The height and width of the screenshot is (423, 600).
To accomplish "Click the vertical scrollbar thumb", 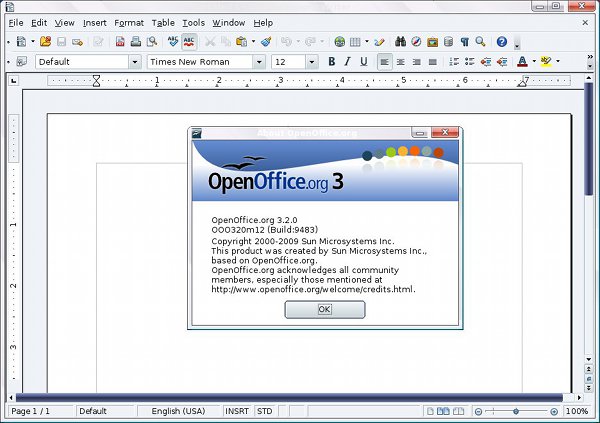I will 589,140.
